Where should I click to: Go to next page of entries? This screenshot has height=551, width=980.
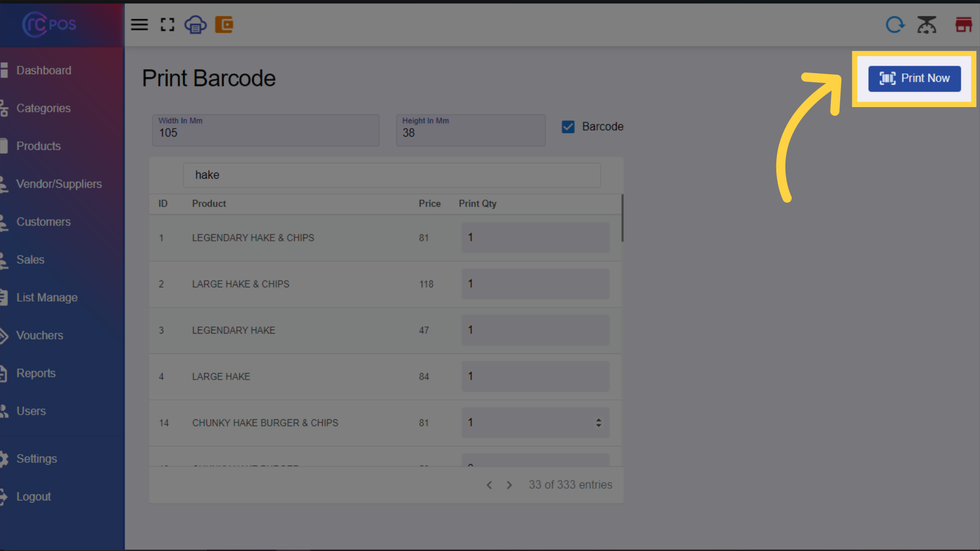[509, 485]
